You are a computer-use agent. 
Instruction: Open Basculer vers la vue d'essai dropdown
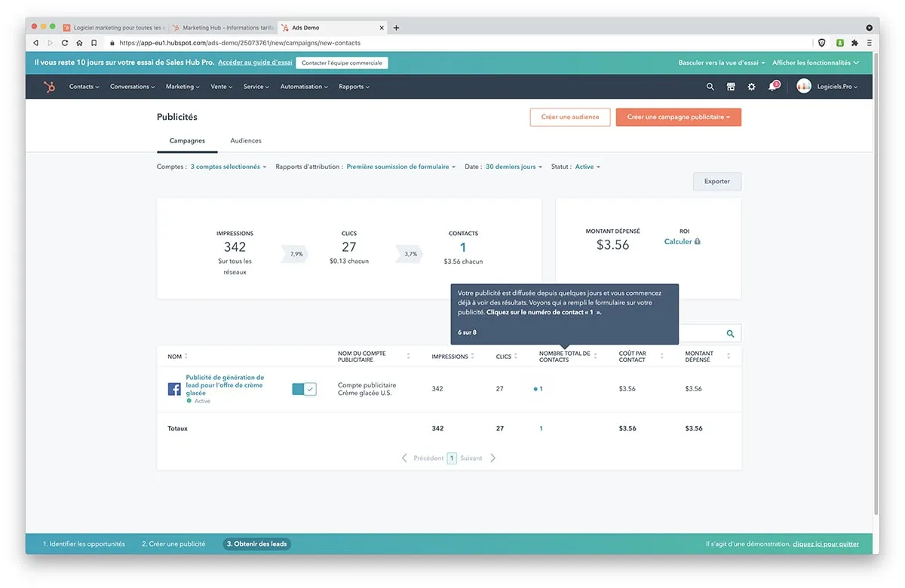pyautogui.click(x=722, y=63)
